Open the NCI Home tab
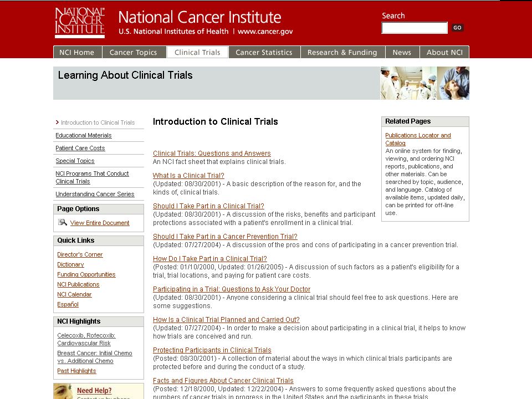532x399 pixels. 78,52
